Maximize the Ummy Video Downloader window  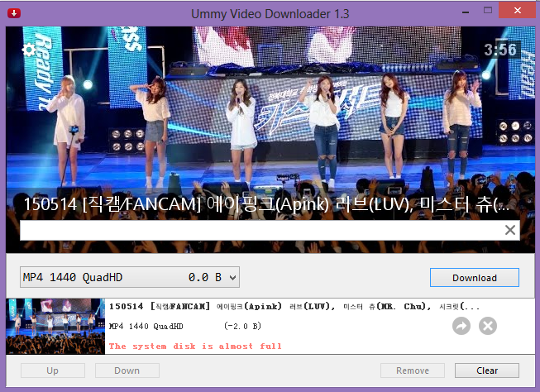(x=488, y=10)
